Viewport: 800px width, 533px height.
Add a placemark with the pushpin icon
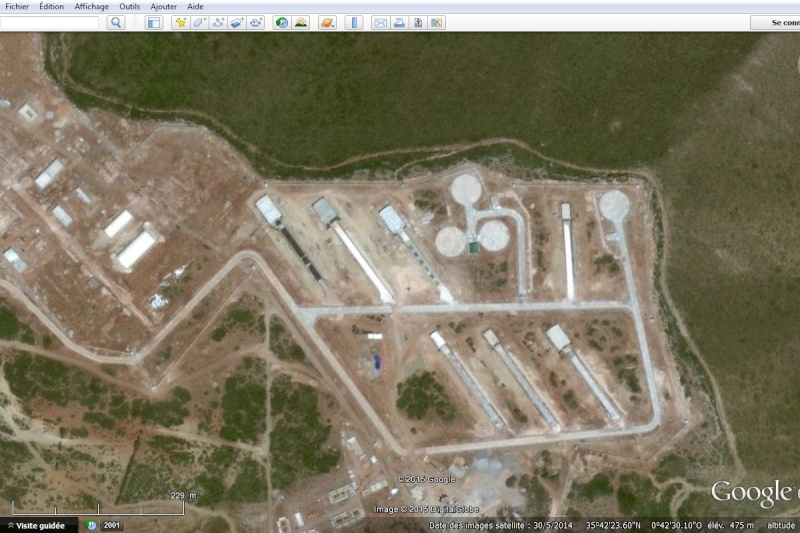[180, 22]
